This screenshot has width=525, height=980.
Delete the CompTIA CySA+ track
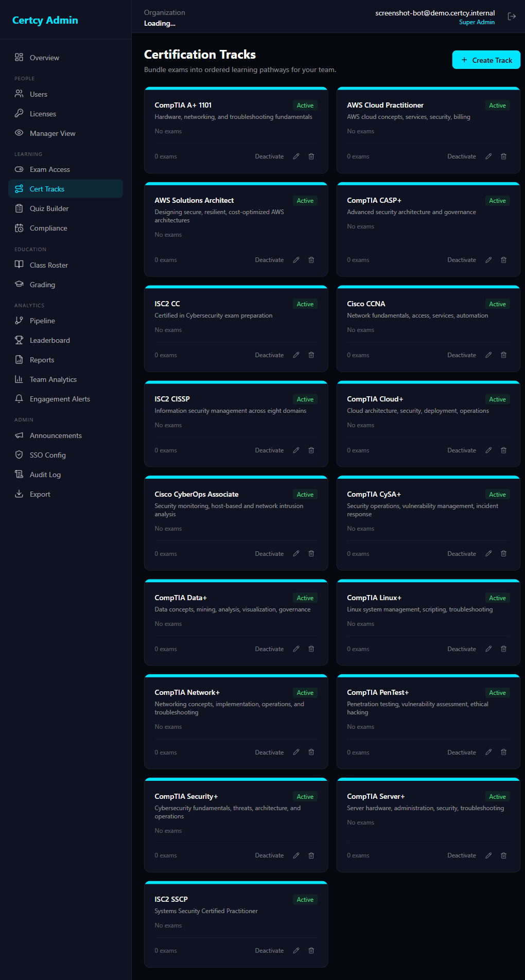[x=504, y=554]
